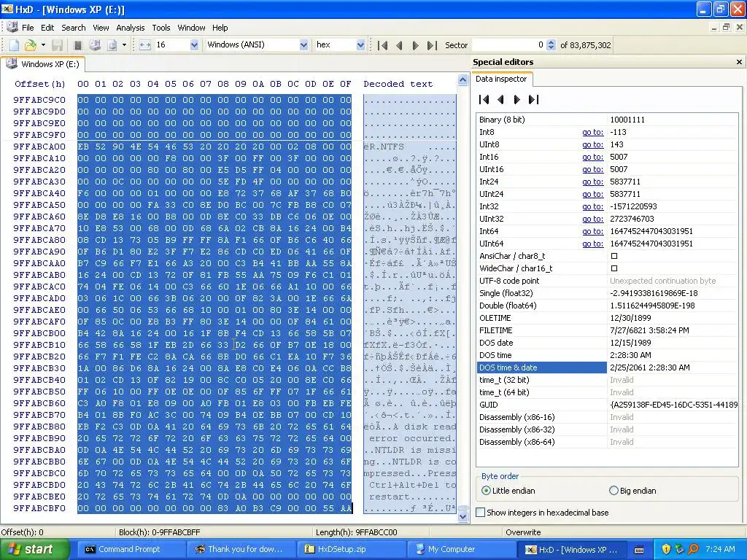Screen dimensions: 747x560
Task: Click the Open file folder icon
Action: click(x=31, y=45)
